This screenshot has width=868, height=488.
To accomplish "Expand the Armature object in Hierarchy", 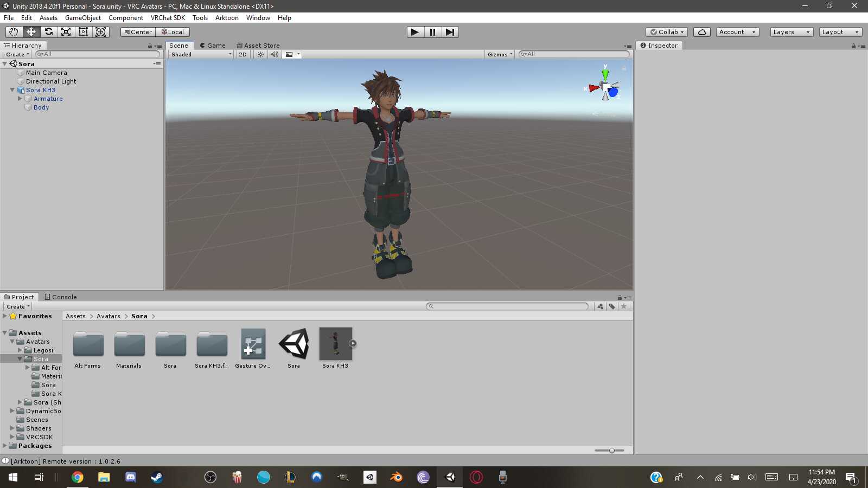I will pos(20,99).
